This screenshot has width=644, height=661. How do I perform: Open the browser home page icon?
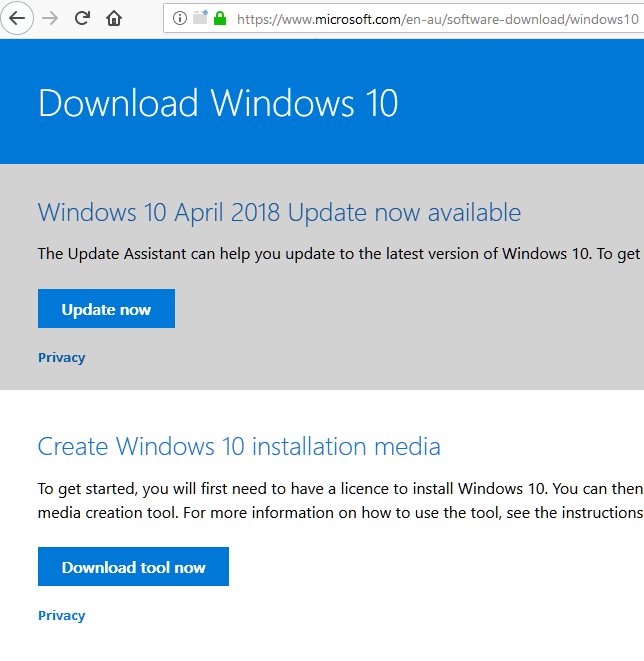(114, 18)
